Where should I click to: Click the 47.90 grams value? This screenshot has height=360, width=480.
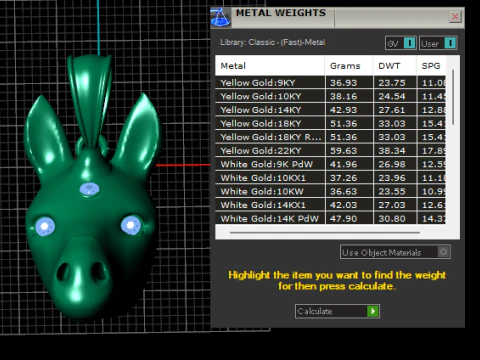pos(343,219)
